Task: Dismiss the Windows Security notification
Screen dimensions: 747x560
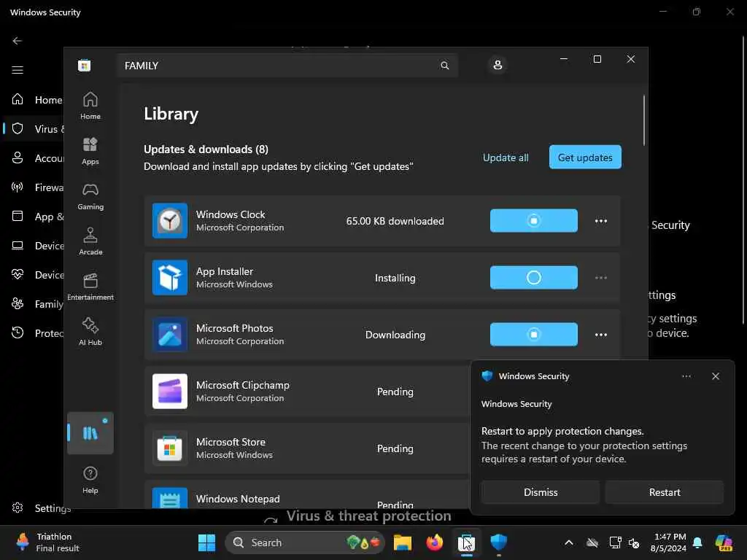Action: [x=541, y=492]
